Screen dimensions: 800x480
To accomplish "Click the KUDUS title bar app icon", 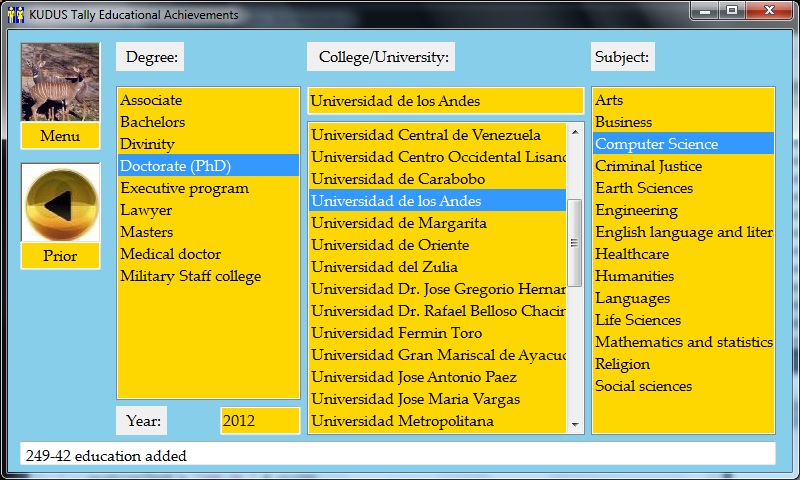I will (15, 15).
